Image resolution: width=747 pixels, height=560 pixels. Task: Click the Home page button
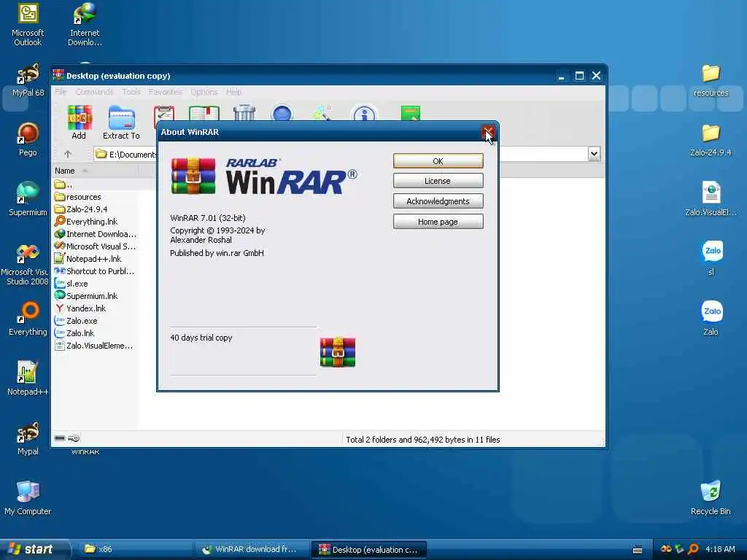pos(438,222)
